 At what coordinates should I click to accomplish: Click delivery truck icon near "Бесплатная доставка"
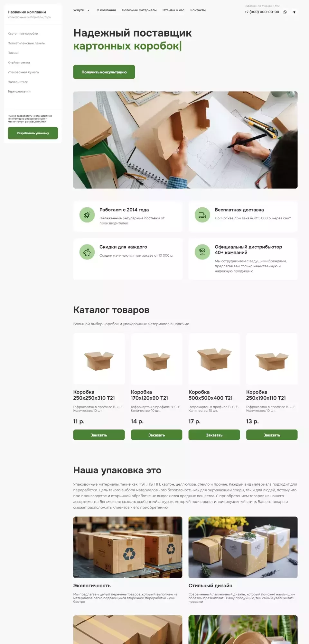[x=202, y=215]
